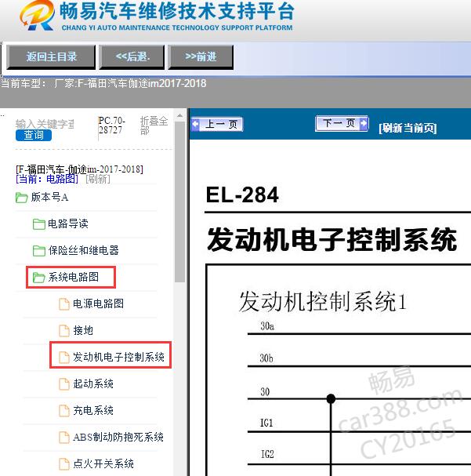Click the left arrow icon on 上一页
471x476 pixels.
coord(196,124)
